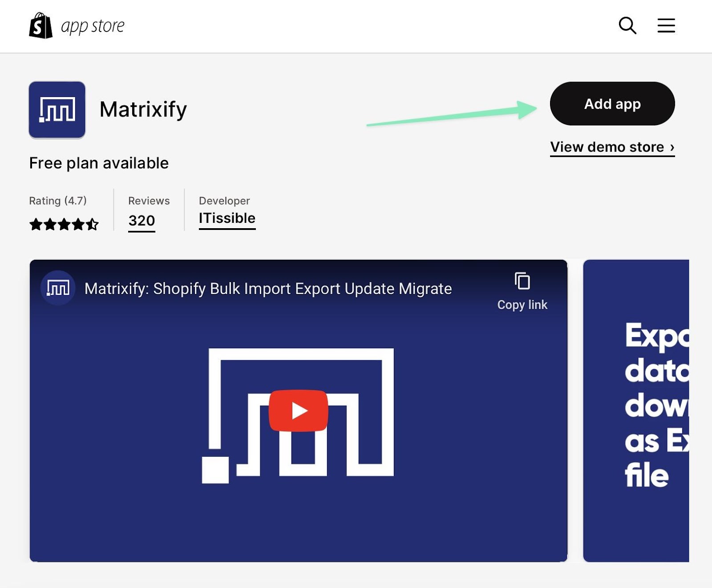Screen dimensions: 712x588
Task: Click the Free plan available text
Action: point(98,163)
